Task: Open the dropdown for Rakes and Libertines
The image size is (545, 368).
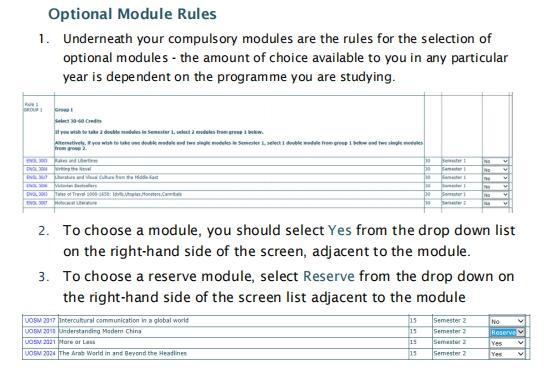Action: [496, 161]
